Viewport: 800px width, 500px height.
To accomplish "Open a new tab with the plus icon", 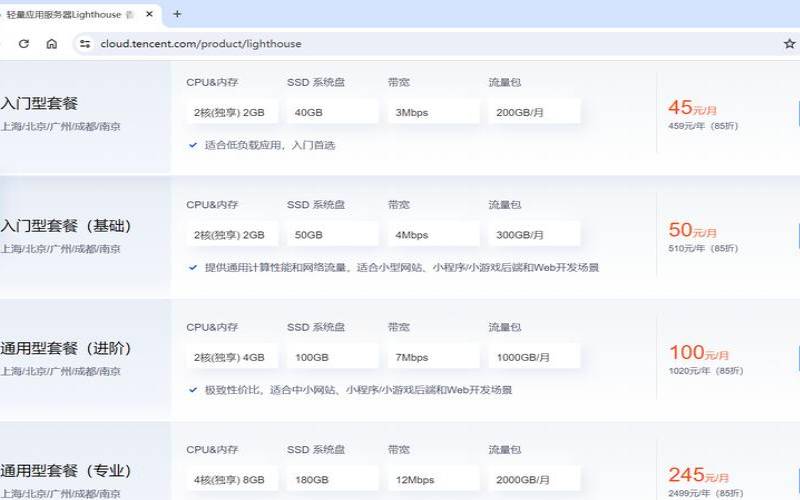I will point(177,14).
